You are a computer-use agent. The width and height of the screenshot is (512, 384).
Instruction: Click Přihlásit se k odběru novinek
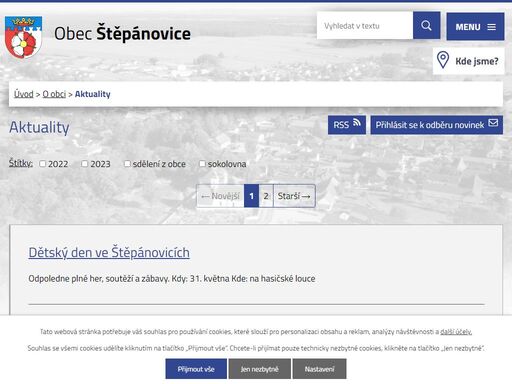click(437, 125)
